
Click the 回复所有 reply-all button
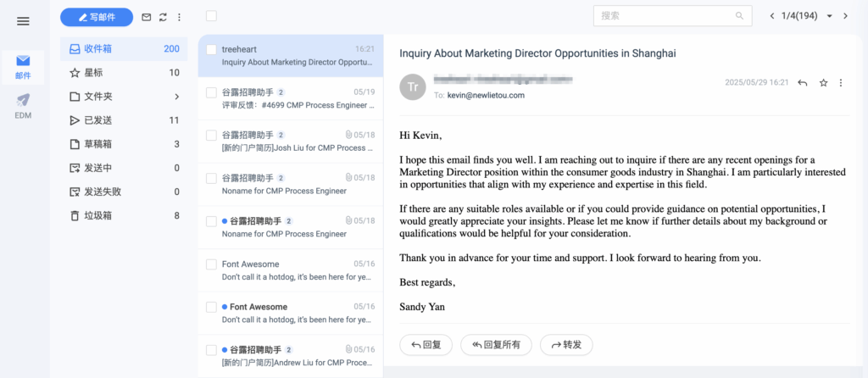[x=496, y=345]
